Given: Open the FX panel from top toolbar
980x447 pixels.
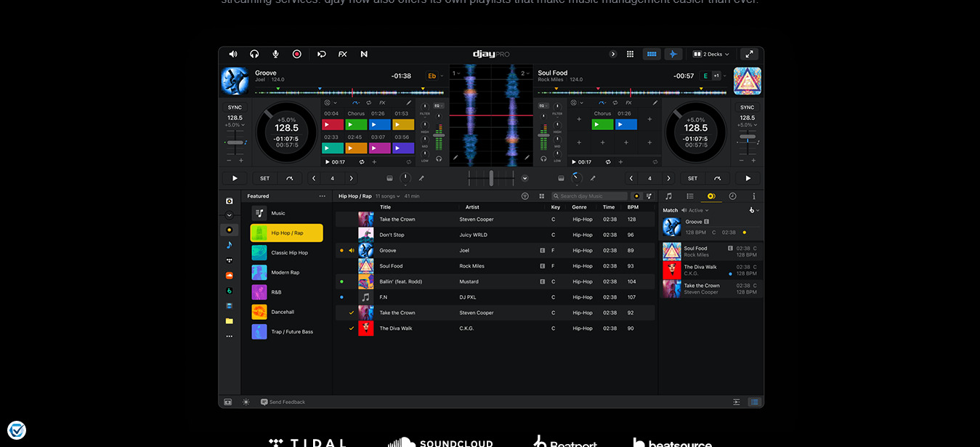Looking at the screenshot, I should coord(343,54).
